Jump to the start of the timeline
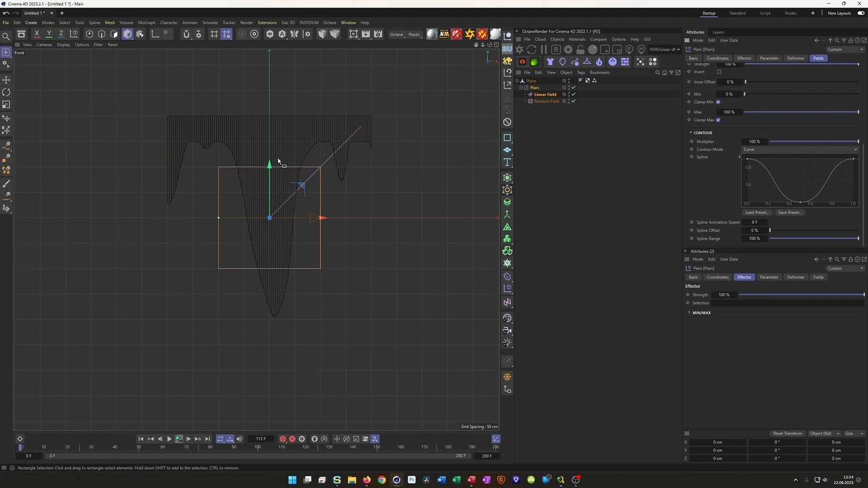This screenshot has height=488, width=868. coord(141,439)
